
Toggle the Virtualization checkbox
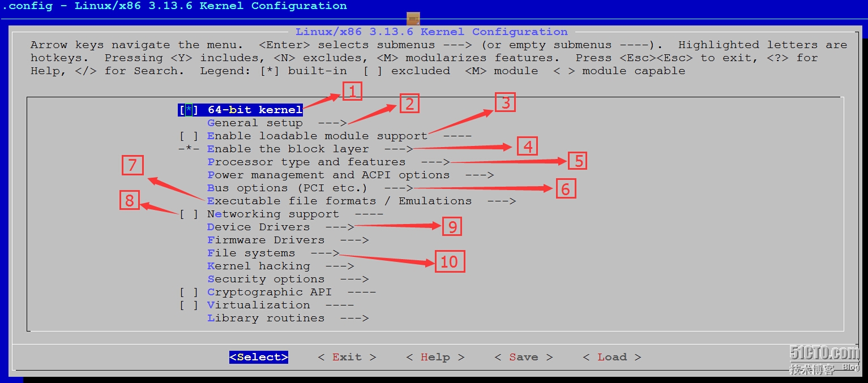(189, 305)
